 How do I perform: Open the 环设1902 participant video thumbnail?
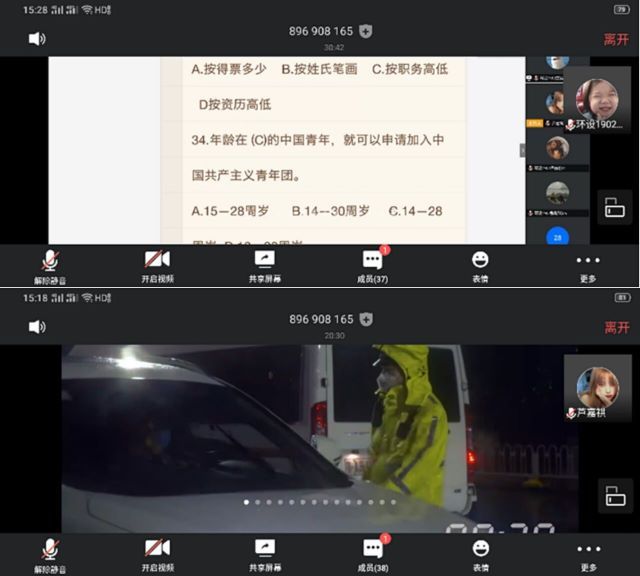[x=597, y=100]
